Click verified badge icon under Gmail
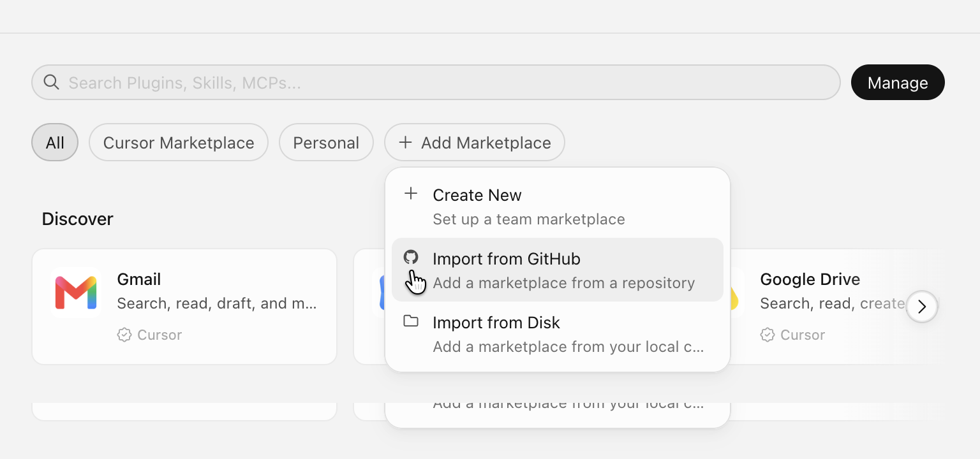The image size is (980, 459). pos(124,335)
